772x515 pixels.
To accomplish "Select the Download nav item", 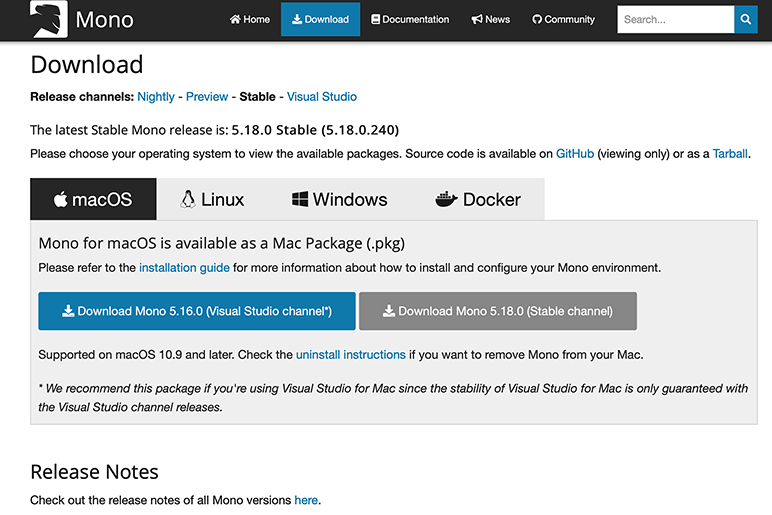I will coord(320,19).
